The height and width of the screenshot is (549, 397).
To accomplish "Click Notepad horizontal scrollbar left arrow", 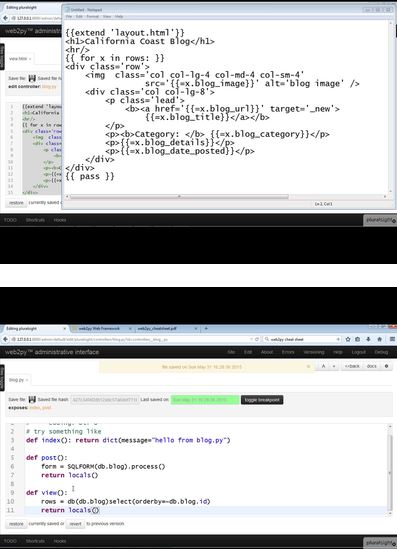I will tap(67, 197).
